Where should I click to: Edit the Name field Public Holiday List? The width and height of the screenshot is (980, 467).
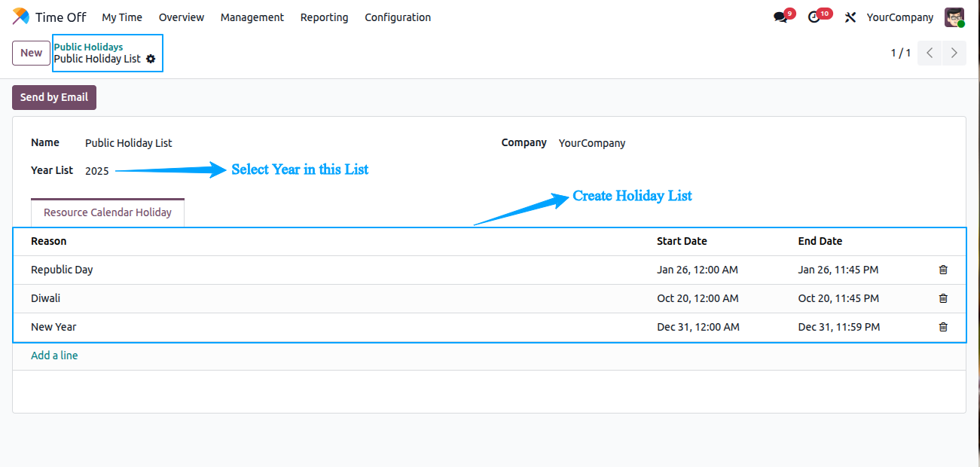pyautogui.click(x=129, y=143)
